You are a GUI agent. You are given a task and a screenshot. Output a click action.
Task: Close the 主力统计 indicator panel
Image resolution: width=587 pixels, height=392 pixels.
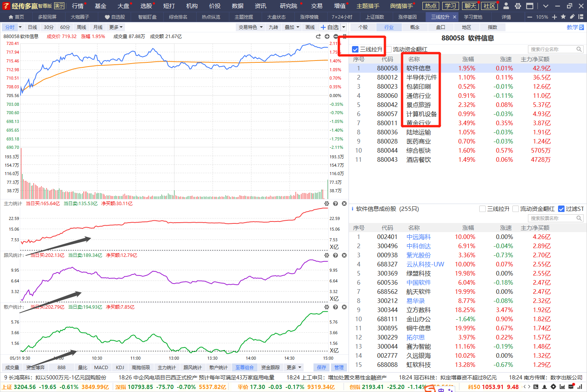pyautogui.click(x=344, y=204)
